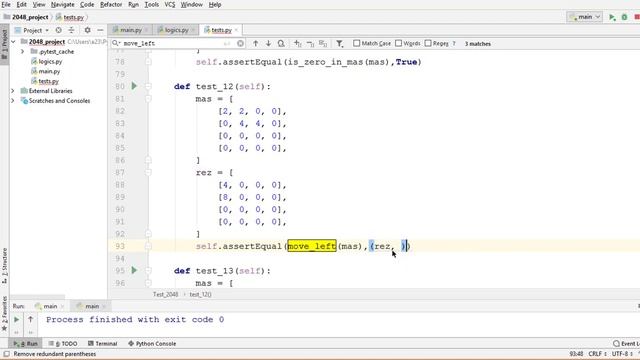Open the Project view dropdown

point(32,30)
